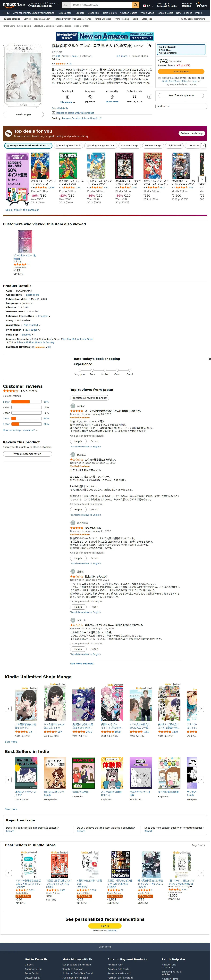
Task: Click previous arrow in Best Sellers in Indie
Action: [8, 780]
